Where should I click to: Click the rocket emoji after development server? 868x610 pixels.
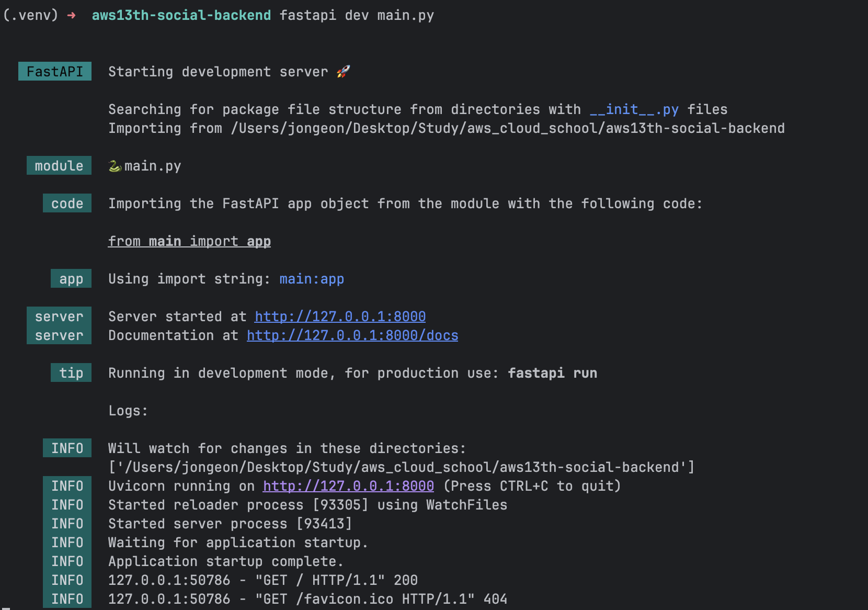tap(343, 71)
